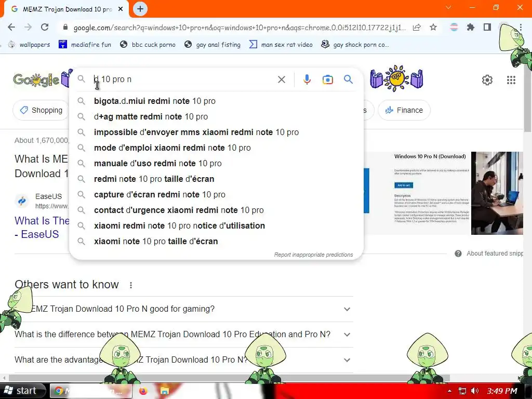
Task: Choose suggestion manuale d'uso redmi note
Action: (x=216, y=164)
